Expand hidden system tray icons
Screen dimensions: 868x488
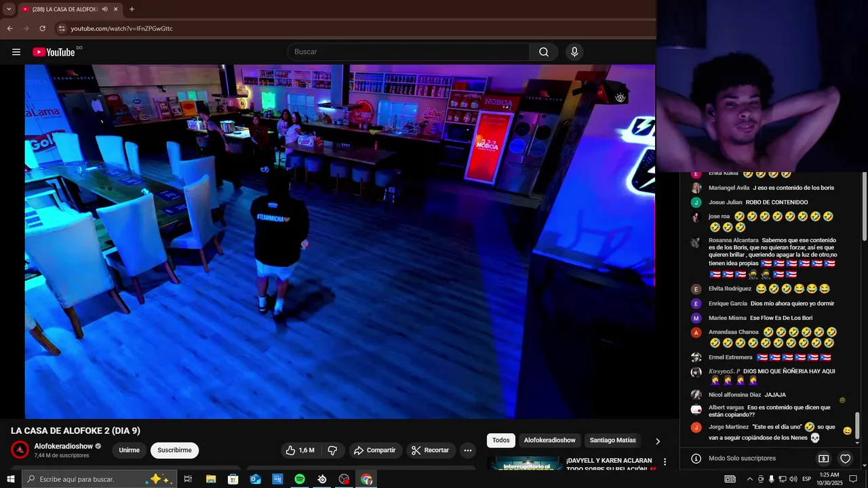tap(750, 479)
